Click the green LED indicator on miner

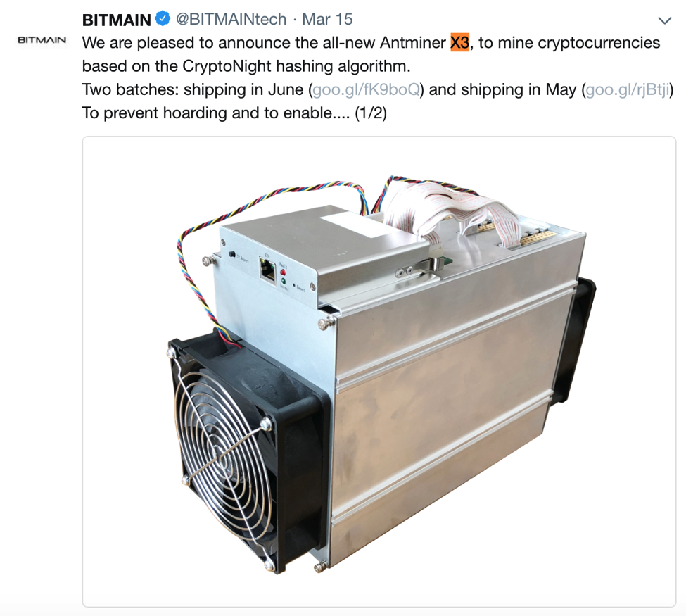(x=284, y=282)
